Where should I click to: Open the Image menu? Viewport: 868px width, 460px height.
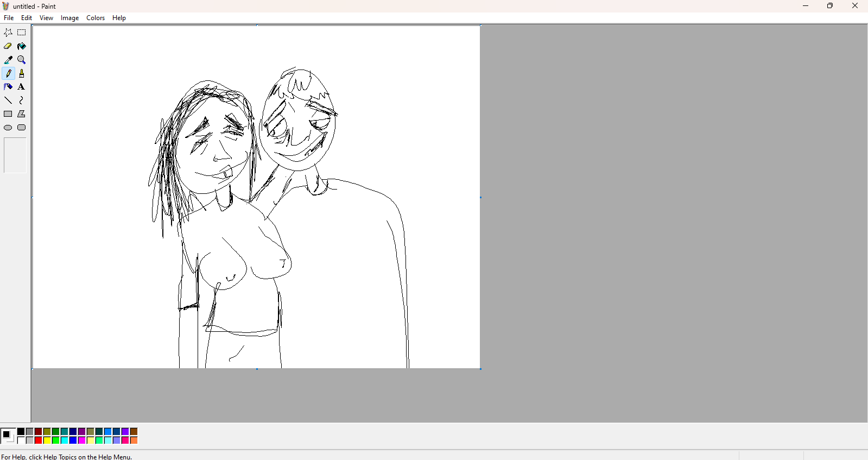point(69,18)
